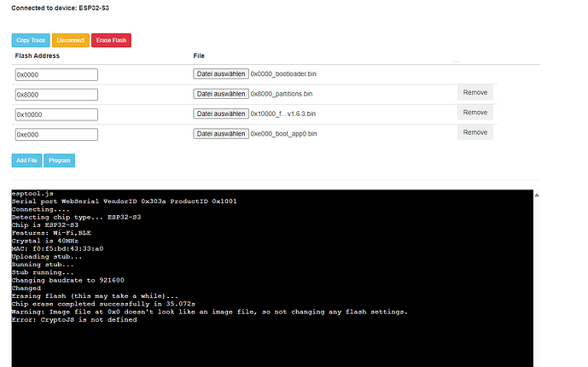Focus the 0x10000 flash address field
Screen dimensions: 588x367
(x=56, y=114)
